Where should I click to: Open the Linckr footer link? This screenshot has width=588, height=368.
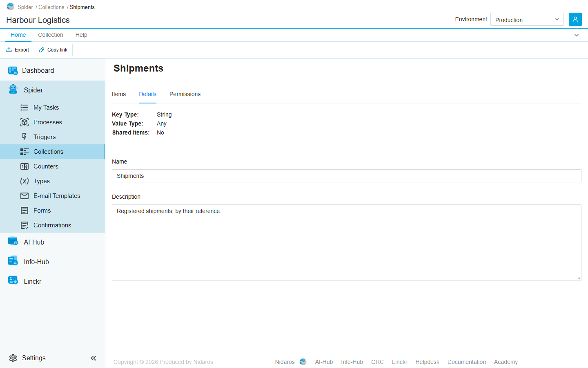(399, 362)
